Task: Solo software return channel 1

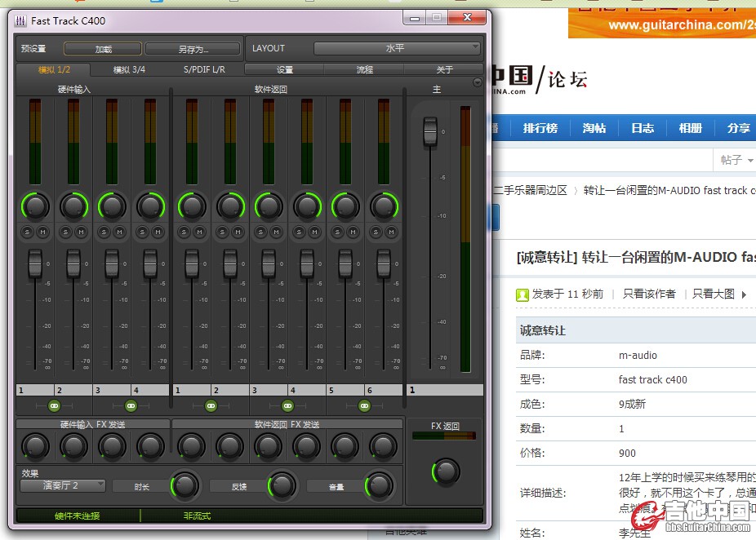Action: click(184, 232)
